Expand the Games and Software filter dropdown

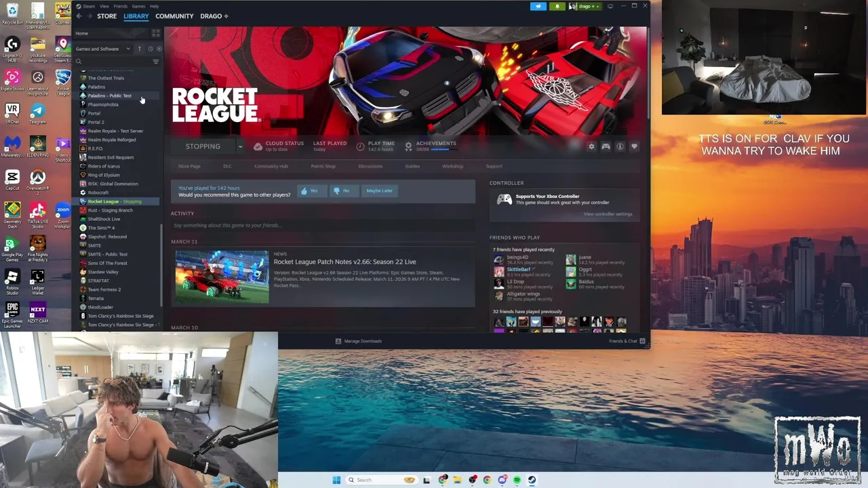[103, 49]
